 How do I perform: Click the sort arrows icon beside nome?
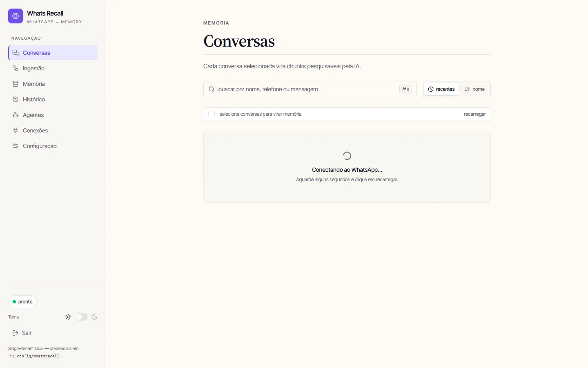(467, 89)
